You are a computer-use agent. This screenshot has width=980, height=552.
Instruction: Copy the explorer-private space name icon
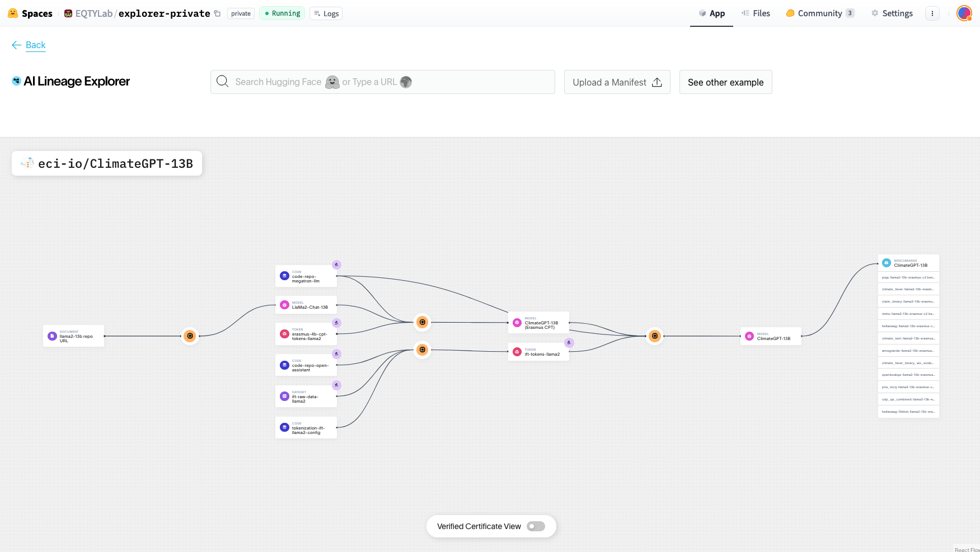pyautogui.click(x=218, y=13)
